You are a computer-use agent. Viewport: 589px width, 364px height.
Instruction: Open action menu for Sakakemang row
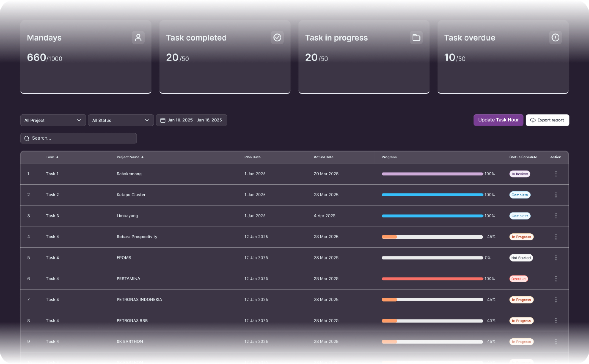pos(556,174)
